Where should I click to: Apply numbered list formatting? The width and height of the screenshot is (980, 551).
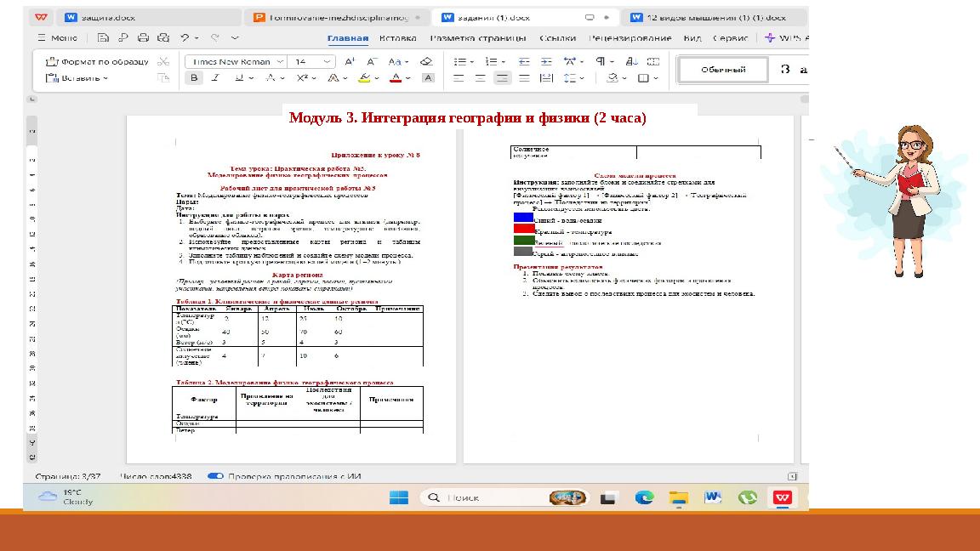tap(492, 61)
